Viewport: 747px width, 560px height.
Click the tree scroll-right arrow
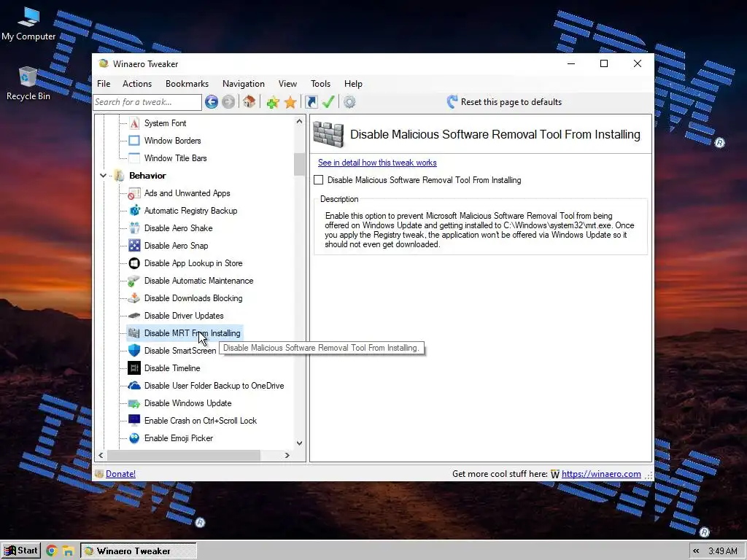pos(287,455)
